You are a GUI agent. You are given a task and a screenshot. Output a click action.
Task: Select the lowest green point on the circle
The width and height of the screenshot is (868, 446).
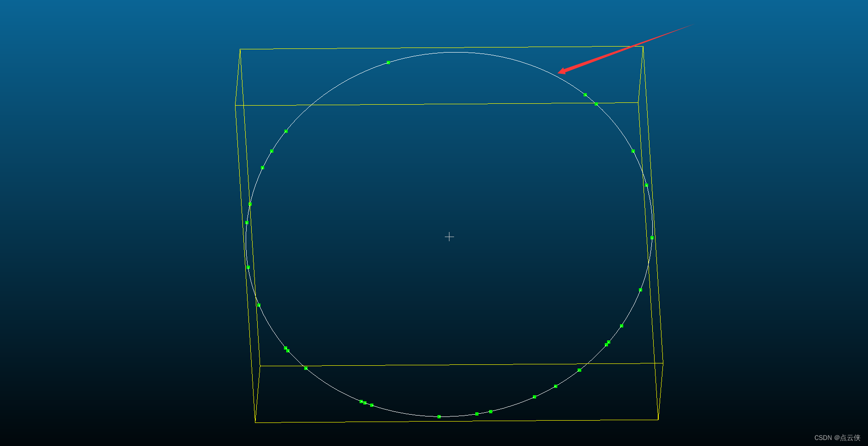439,416
